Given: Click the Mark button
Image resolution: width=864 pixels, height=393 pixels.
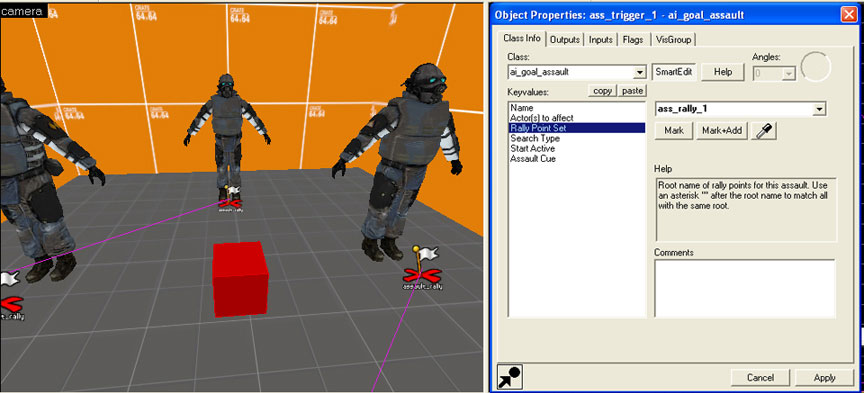Looking at the screenshot, I should (674, 131).
